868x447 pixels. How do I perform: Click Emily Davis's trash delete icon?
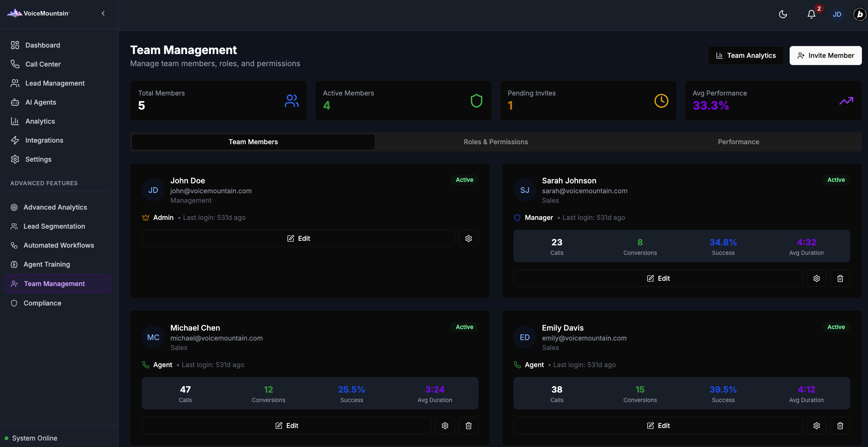[x=840, y=426]
